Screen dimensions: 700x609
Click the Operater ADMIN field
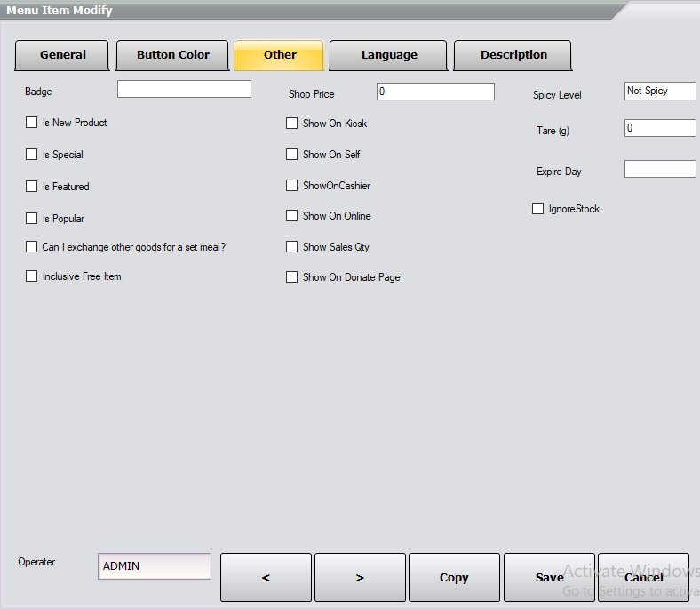155,566
